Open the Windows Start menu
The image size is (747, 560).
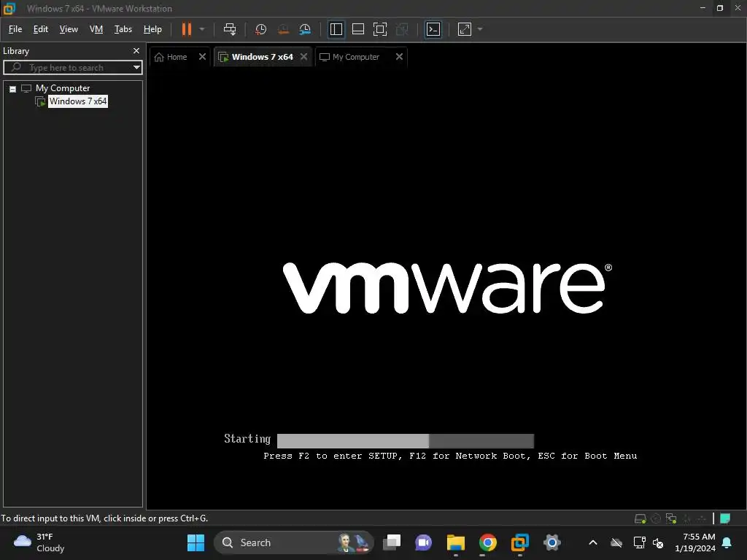point(196,542)
